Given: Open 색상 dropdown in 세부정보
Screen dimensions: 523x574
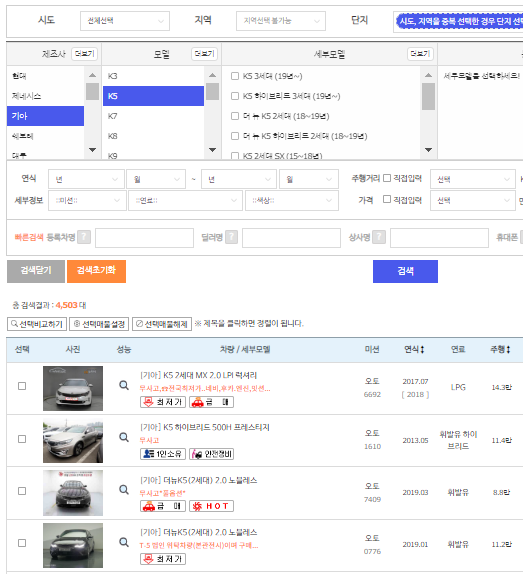Looking at the screenshot, I should (x=292, y=201).
